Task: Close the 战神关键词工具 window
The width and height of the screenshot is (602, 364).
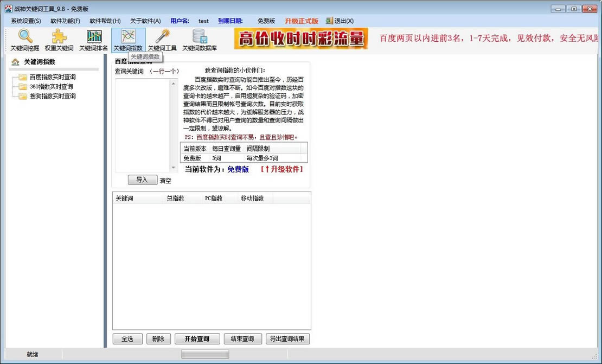Action: [590, 9]
